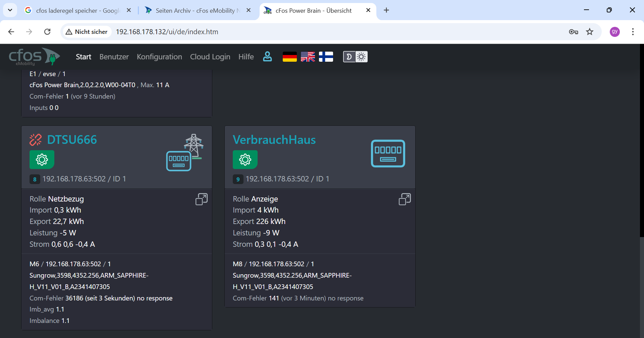Click device number badge 9
Image resolution: width=644 pixels, height=338 pixels.
tap(238, 179)
